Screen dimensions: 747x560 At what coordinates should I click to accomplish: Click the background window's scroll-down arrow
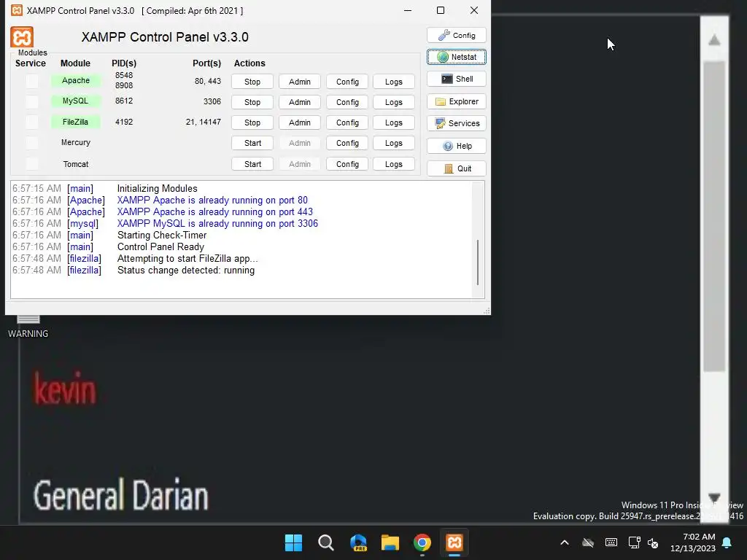point(714,498)
